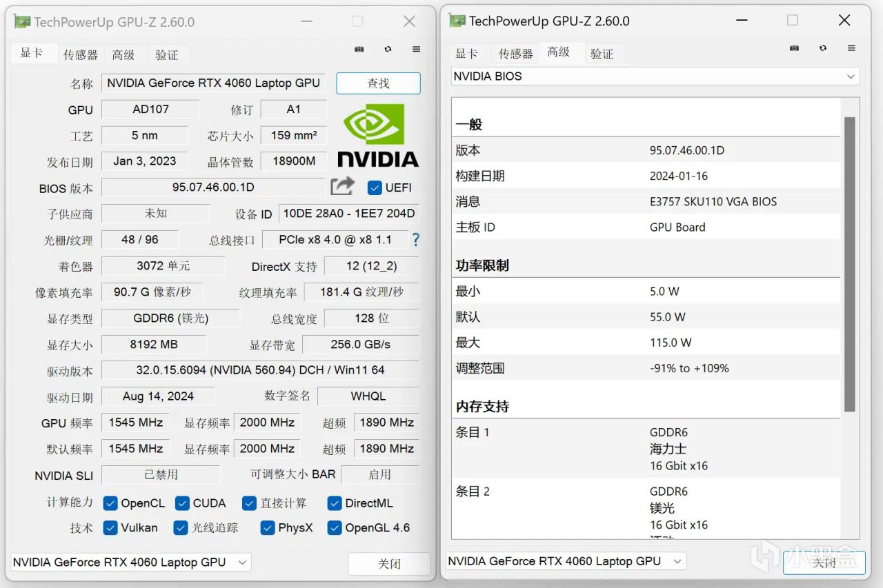Click the DirectX support value 12 (12_2)
883x588 pixels.
pyautogui.click(x=372, y=266)
